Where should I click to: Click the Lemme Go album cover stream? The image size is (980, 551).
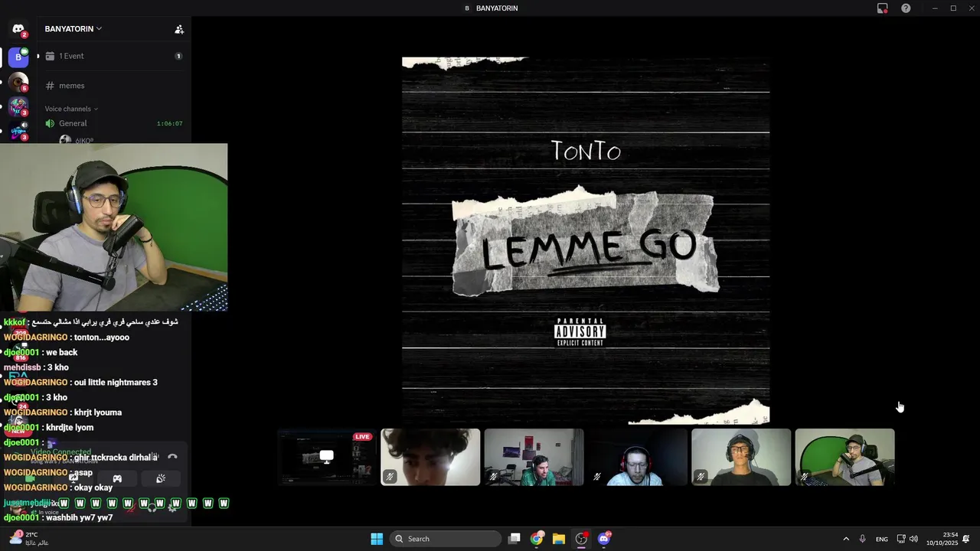pyautogui.click(x=586, y=240)
